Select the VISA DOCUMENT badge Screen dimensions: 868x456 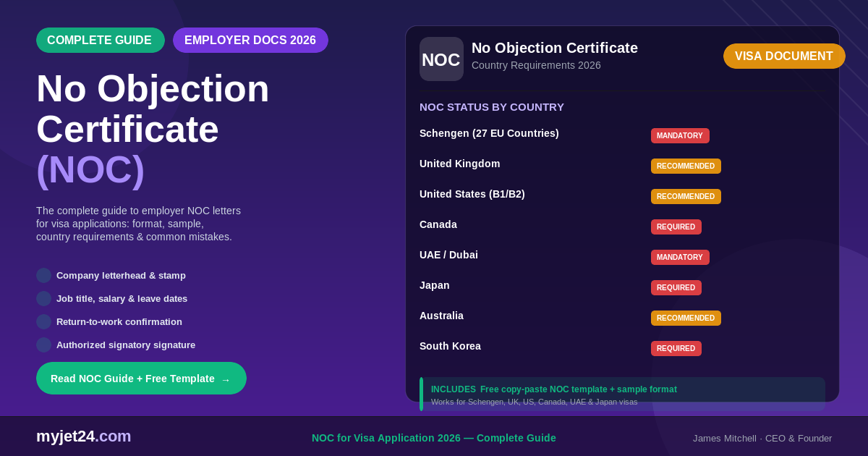(784, 56)
